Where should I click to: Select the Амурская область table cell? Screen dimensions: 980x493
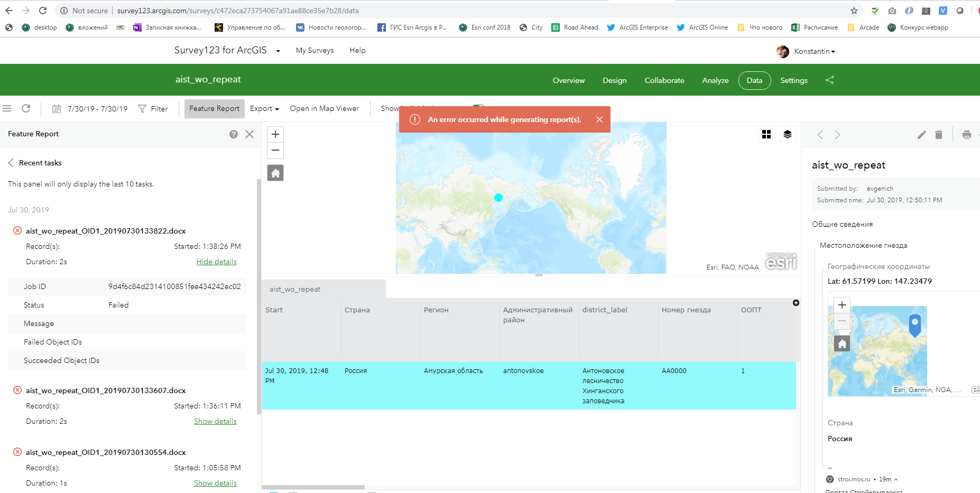460,386
